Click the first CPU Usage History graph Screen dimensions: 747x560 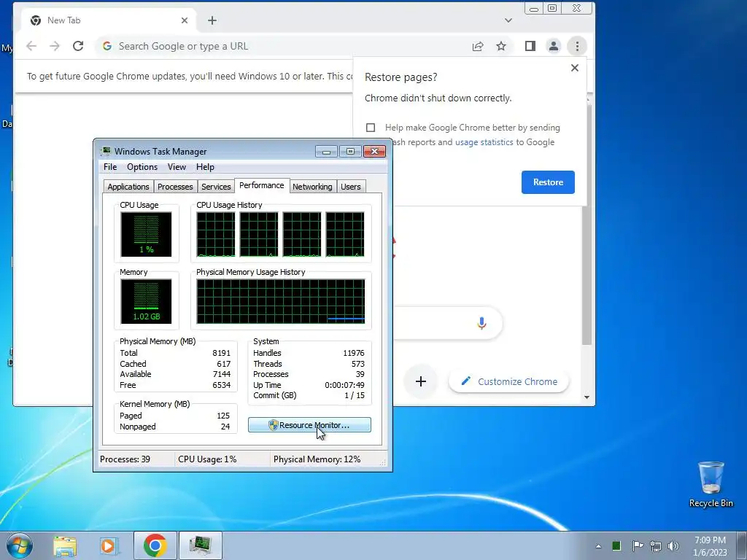(x=216, y=234)
